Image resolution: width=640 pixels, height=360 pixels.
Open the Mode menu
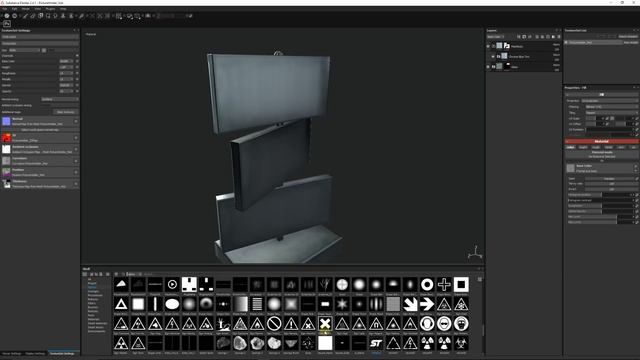(25, 9)
